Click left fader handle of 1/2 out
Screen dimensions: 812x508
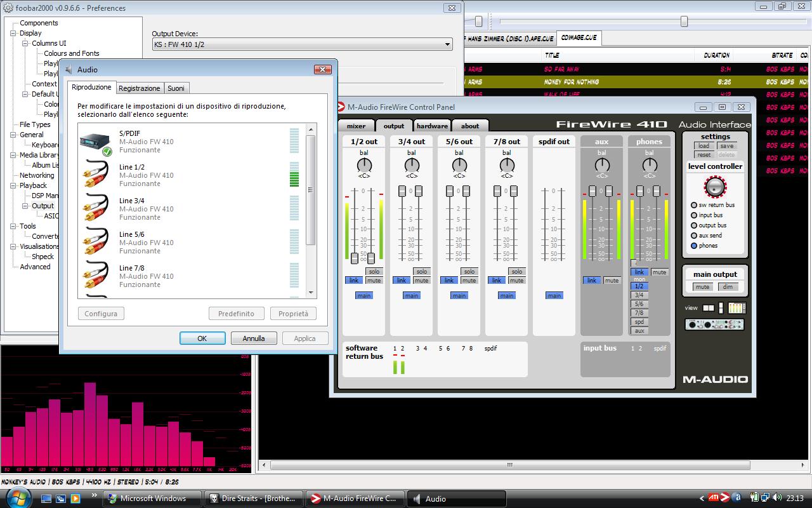355,258
